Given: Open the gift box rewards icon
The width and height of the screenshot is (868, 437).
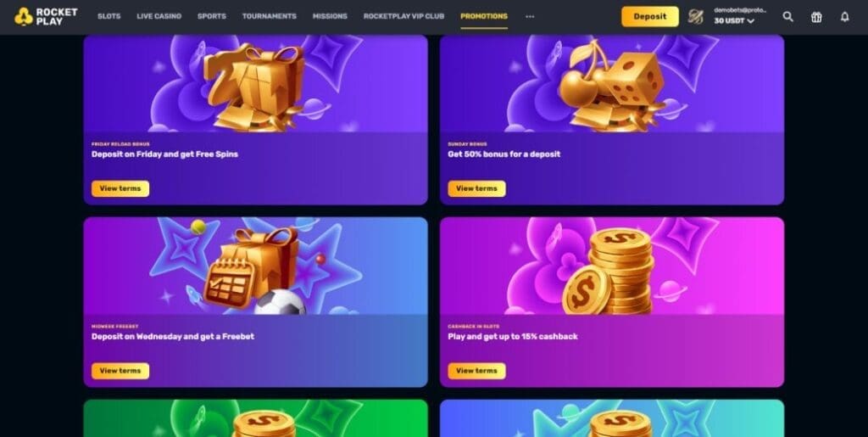Looking at the screenshot, I should 816,17.
